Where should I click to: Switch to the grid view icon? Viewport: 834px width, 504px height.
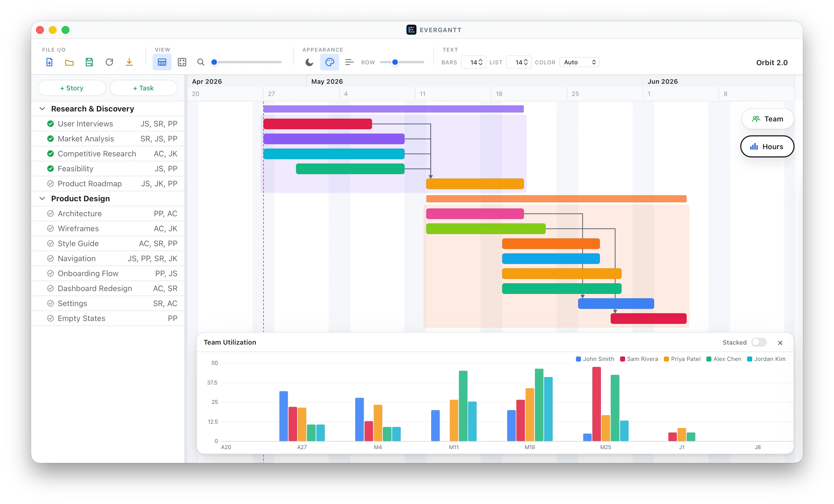pyautogui.click(x=182, y=62)
